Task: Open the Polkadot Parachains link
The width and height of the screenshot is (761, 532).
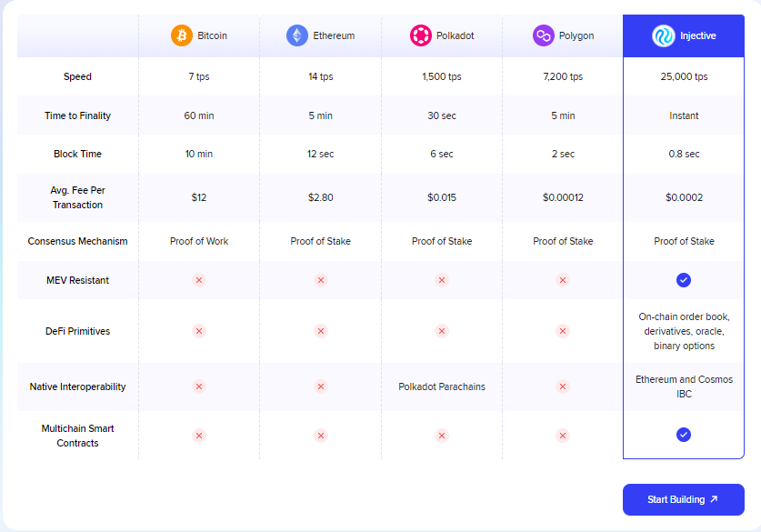Action: tap(442, 386)
